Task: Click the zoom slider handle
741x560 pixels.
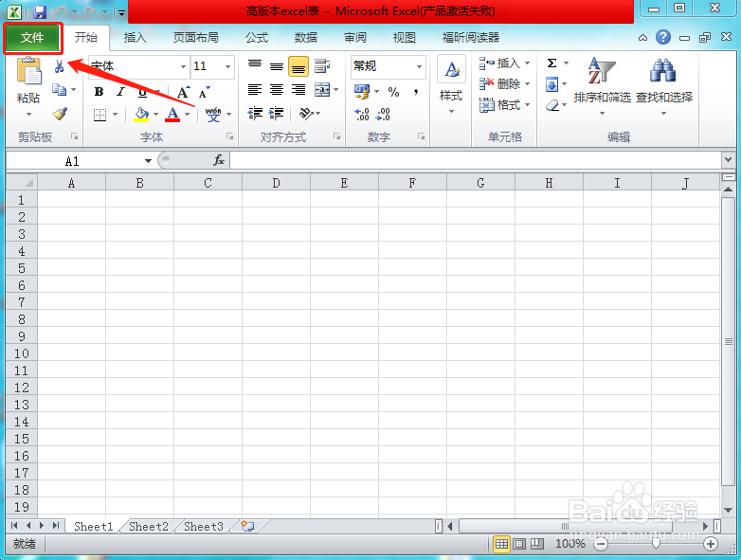Action: pyautogui.click(x=656, y=544)
